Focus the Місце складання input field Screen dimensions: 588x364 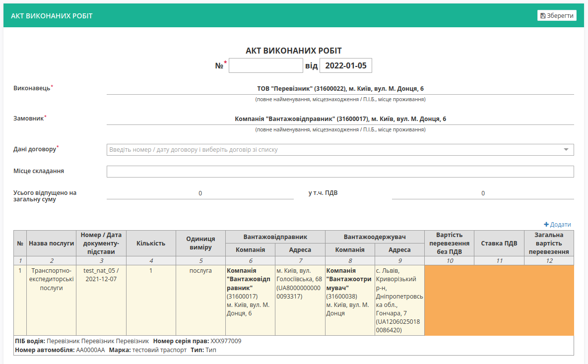click(340, 171)
